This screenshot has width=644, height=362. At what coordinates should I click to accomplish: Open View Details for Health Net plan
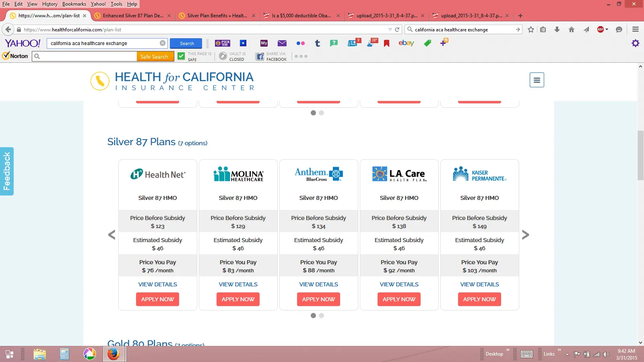(x=157, y=284)
